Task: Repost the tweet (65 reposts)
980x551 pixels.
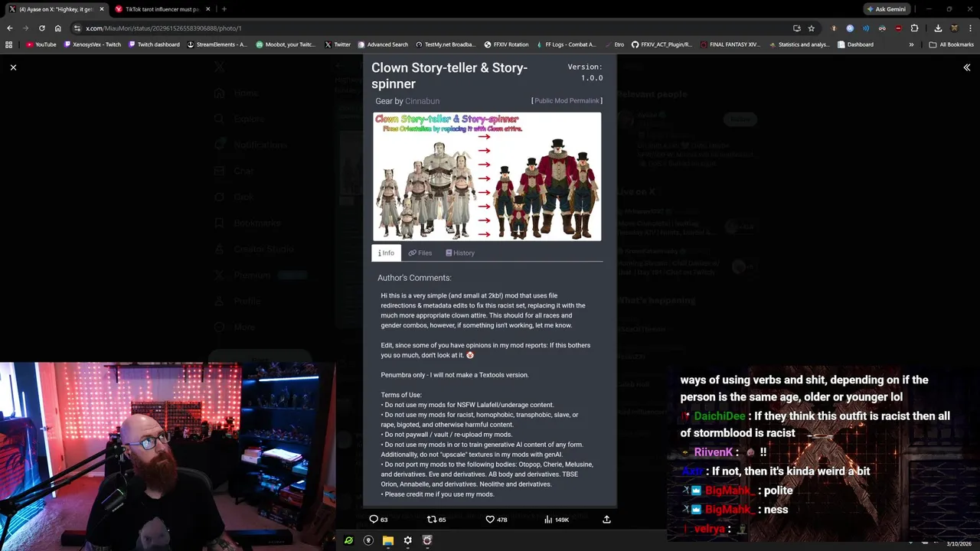Action: click(x=436, y=520)
